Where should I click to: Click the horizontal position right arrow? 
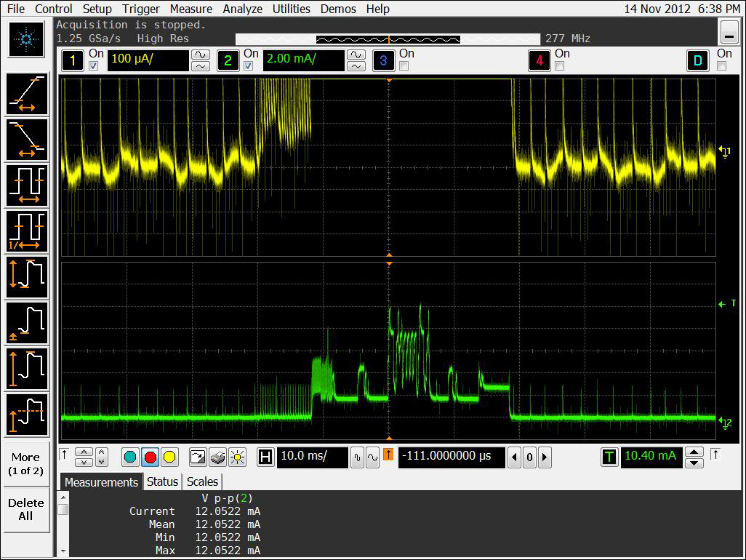[545, 457]
